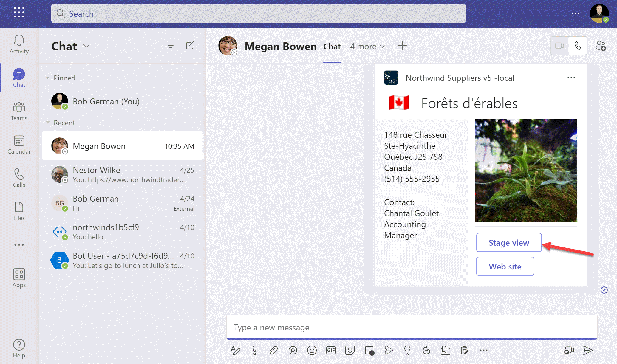Click the video call camera button

click(x=559, y=46)
